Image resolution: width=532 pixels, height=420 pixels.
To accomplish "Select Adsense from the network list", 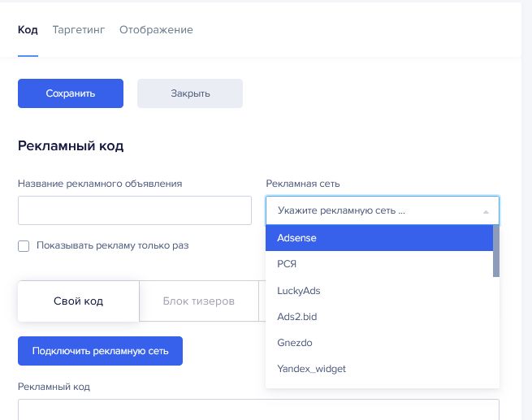I will click(x=379, y=238).
